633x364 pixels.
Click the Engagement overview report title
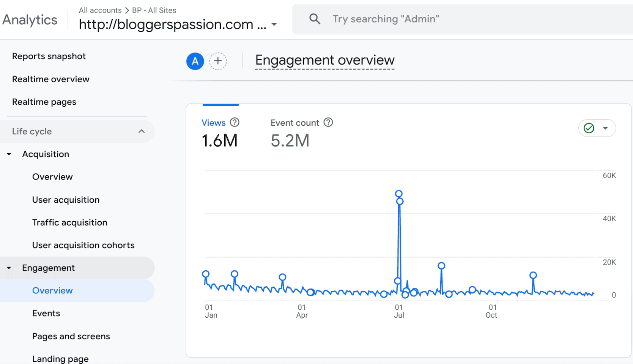pos(325,60)
